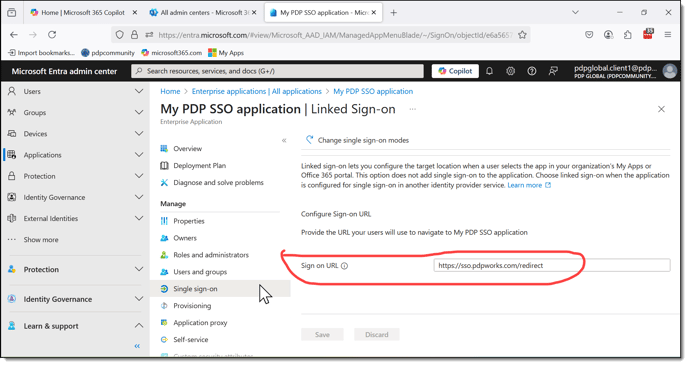Open Properties under Manage
Screen dimensions: 688x365
tap(189, 221)
